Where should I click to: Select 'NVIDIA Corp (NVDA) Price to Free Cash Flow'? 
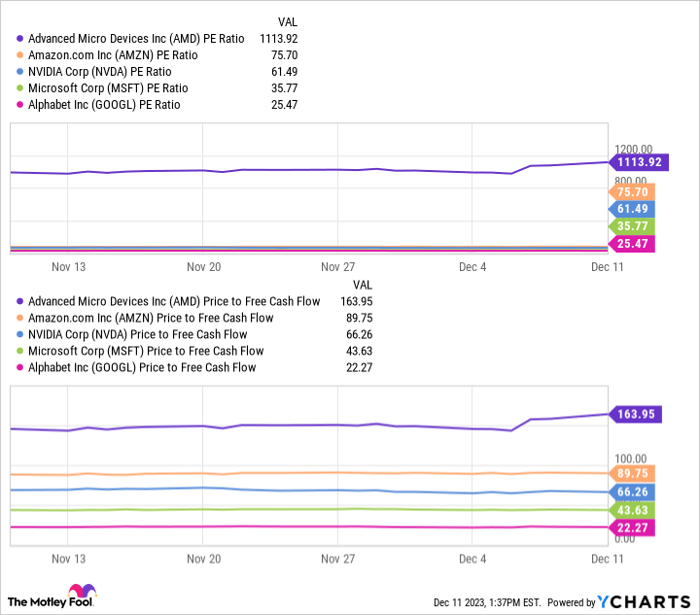138,335
